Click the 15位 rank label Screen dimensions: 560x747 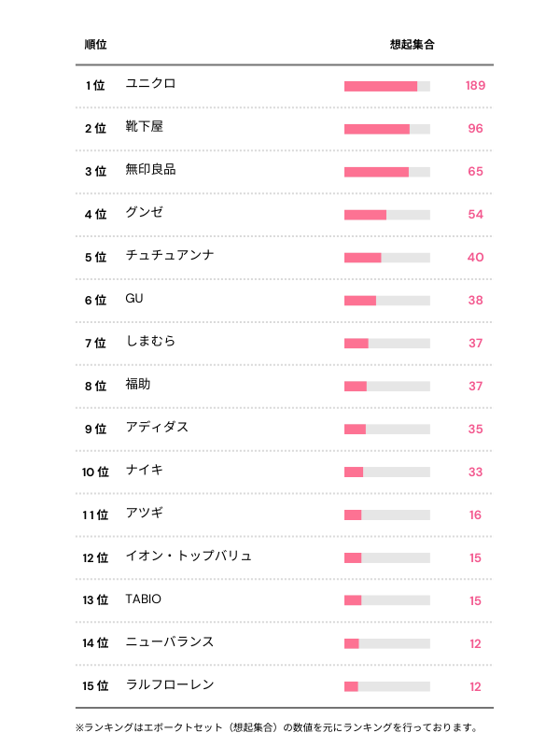(x=95, y=686)
